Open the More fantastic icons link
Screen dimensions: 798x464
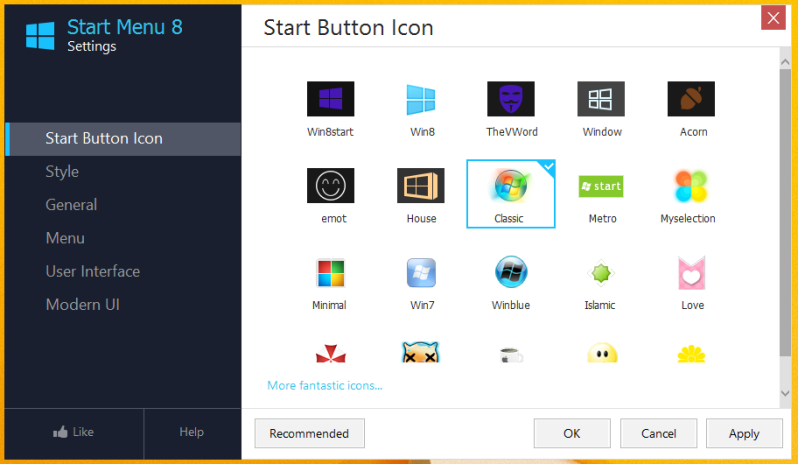coord(324,385)
